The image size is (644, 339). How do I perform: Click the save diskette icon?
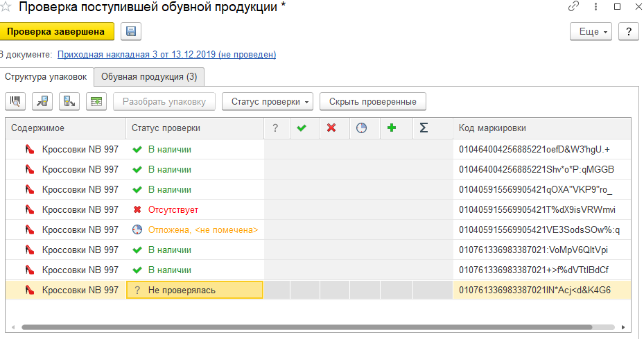(x=131, y=32)
